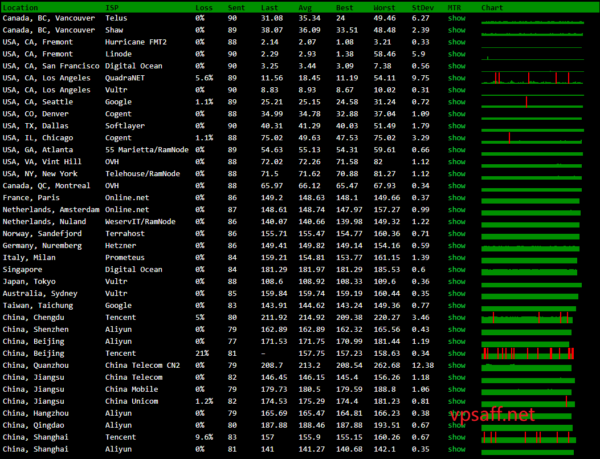Click the Last column header
Image resolution: width=600 pixels, height=459 pixels.
[269, 8]
